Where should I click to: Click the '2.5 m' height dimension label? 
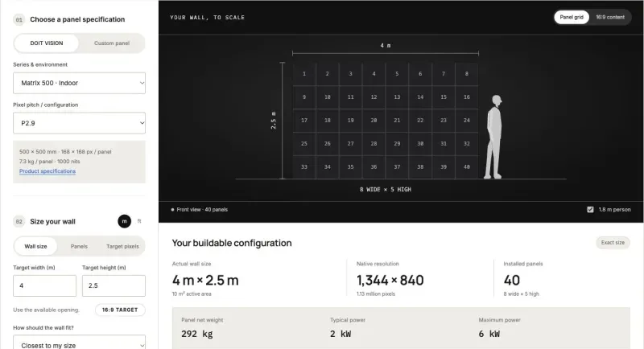tap(274, 120)
